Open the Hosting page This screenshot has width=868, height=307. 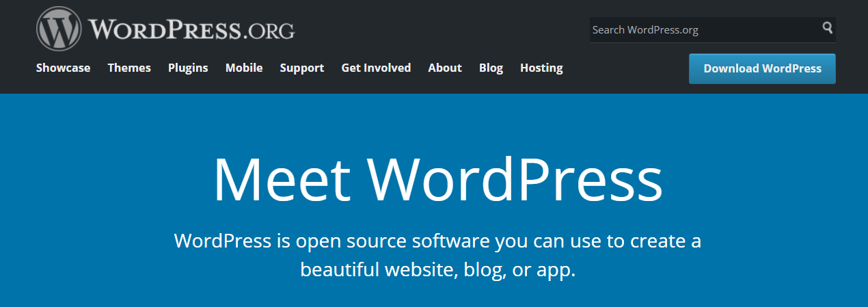pyautogui.click(x=541, y=68)
